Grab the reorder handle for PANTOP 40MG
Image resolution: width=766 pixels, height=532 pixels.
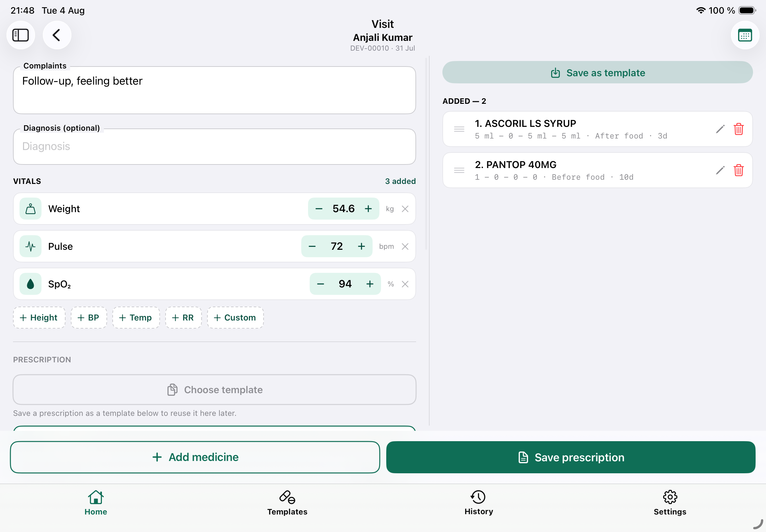click(x=459, y=170)
